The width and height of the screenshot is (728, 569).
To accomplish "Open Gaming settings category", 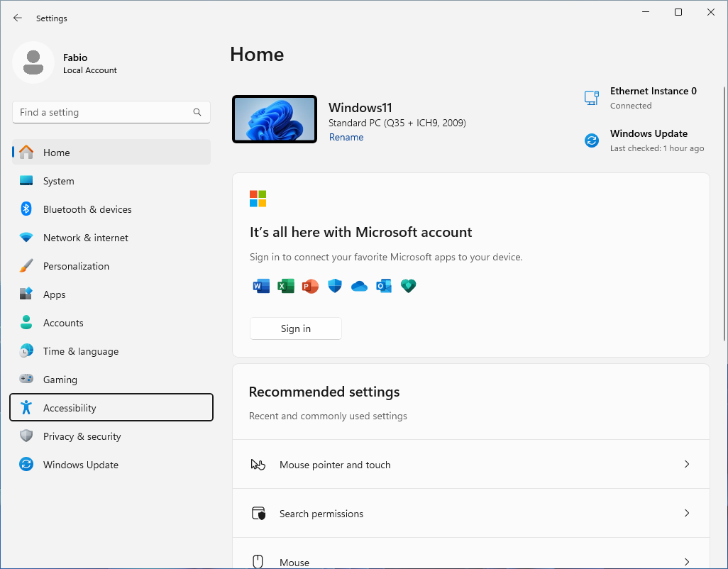I will (111, 379).
